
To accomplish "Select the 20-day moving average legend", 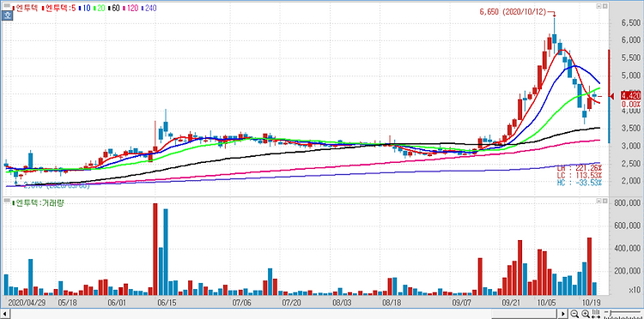I will tap(99, 8).
